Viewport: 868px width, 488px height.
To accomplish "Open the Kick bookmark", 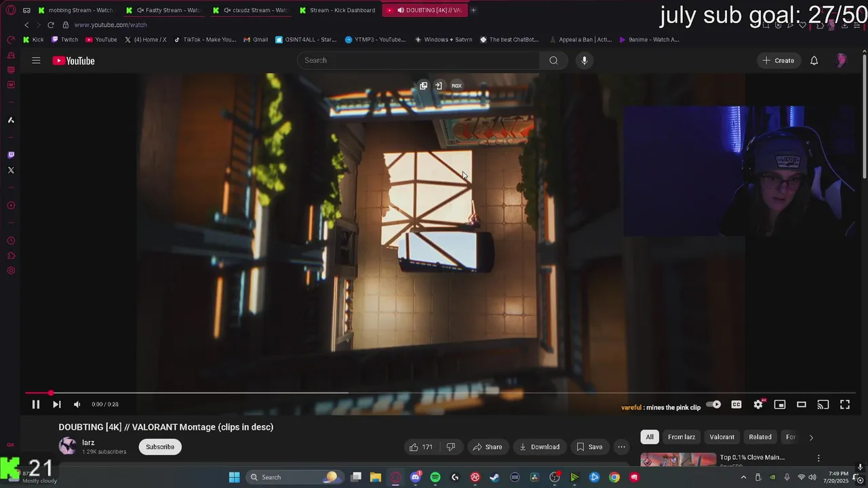I will click(x=33, y=39).
